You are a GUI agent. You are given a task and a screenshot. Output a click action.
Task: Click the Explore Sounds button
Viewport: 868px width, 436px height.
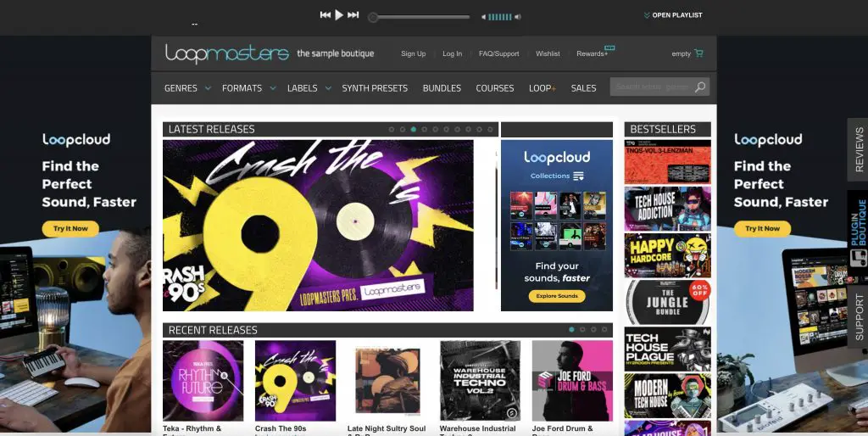point(557,296)
